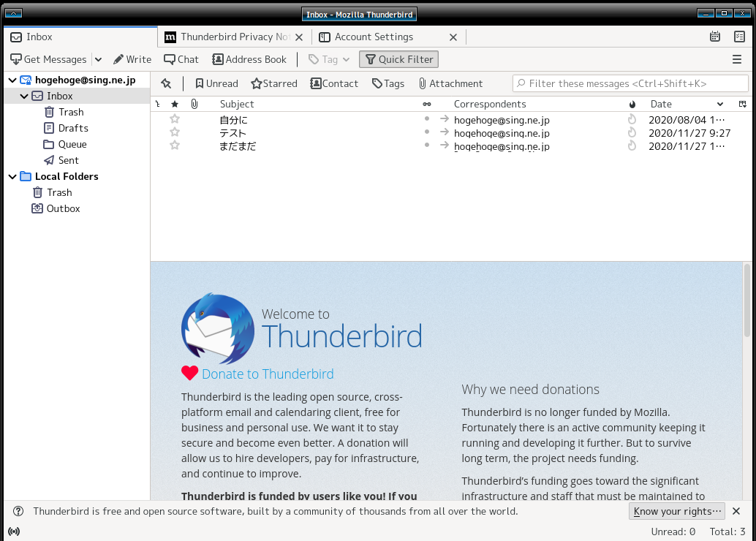Toggle the Quick Filter button
Viewport: 756px width, 541px height.
[398, 59]
